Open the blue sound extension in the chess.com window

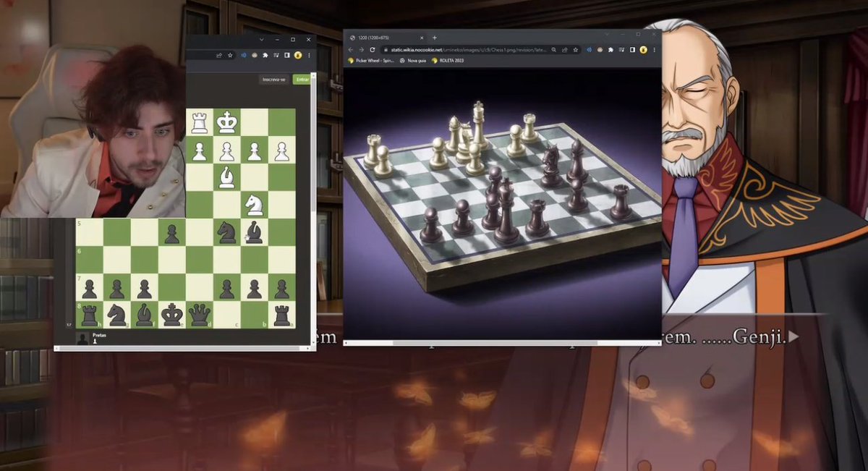[244, 55]
